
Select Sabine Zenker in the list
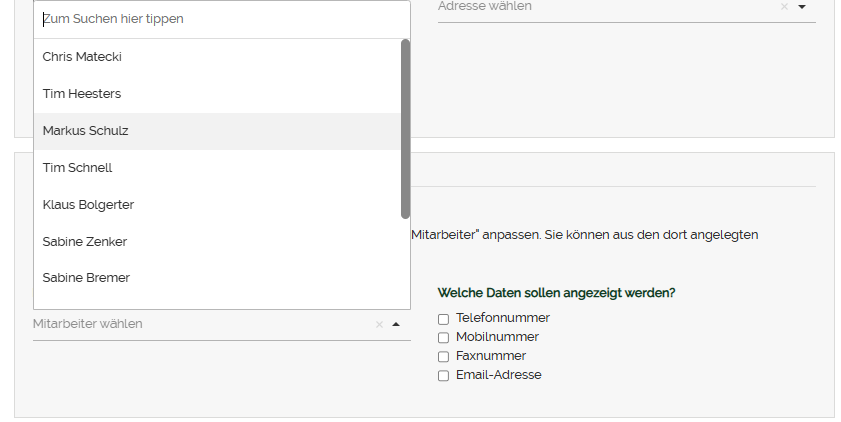tap(85, 242)
